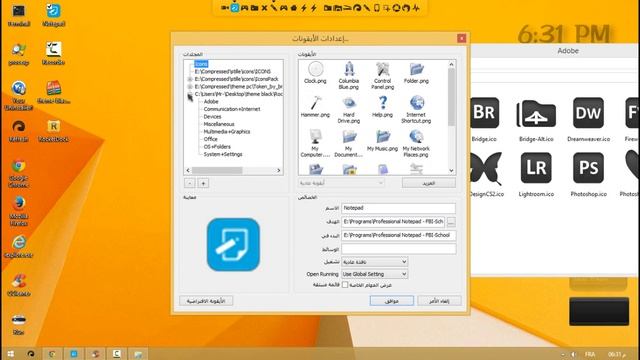
Task: Click the Notepad preview image
Action: [233, 244]
